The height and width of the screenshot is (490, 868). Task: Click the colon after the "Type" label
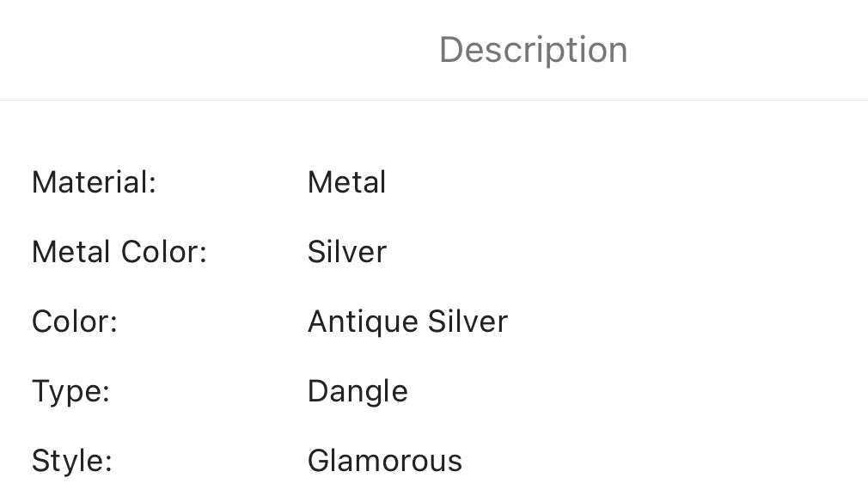(x=106, y=393)
